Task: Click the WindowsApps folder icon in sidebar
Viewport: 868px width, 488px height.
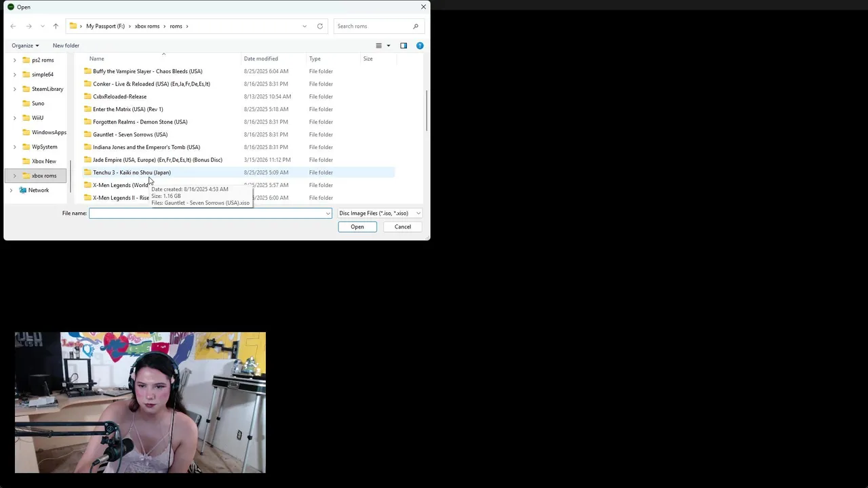Action: coord(26,132)
